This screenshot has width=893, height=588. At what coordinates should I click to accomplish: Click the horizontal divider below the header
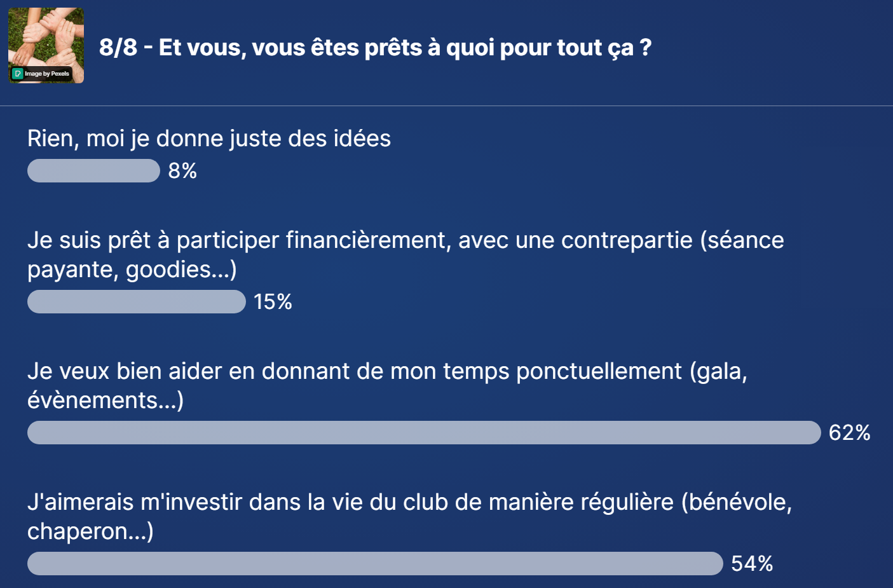[446, 106]
